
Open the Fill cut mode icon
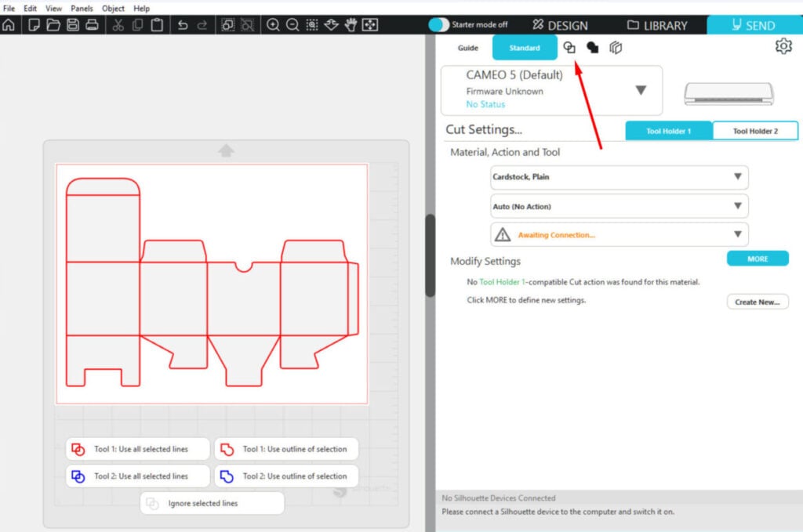592,48
